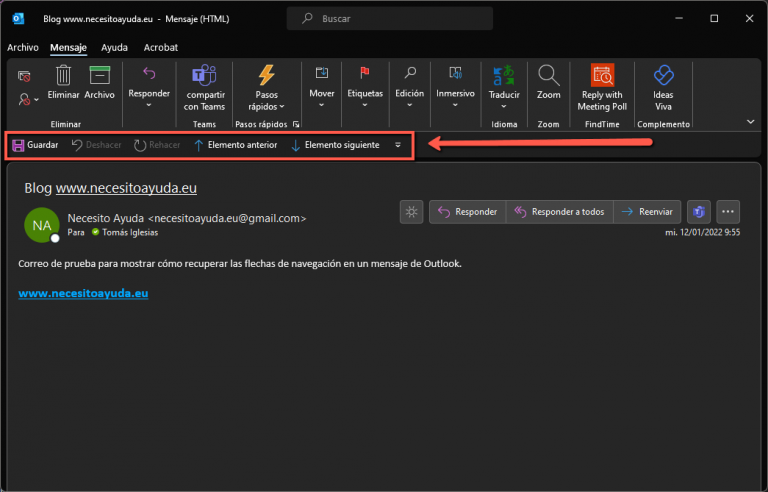
Task: Click the Inmersivo reader icon
Action: tap(456, 73)
